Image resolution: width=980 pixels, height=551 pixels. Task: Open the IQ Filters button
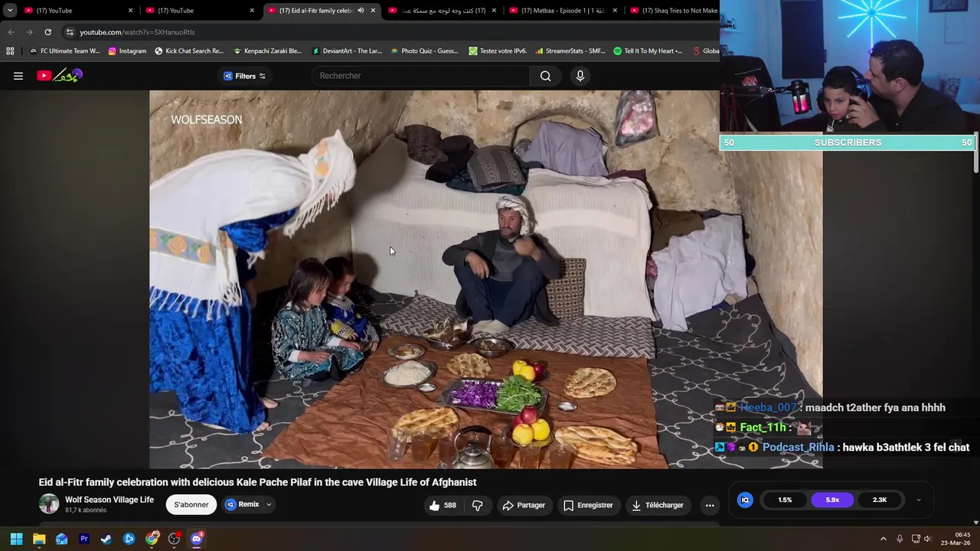(245, 76)
